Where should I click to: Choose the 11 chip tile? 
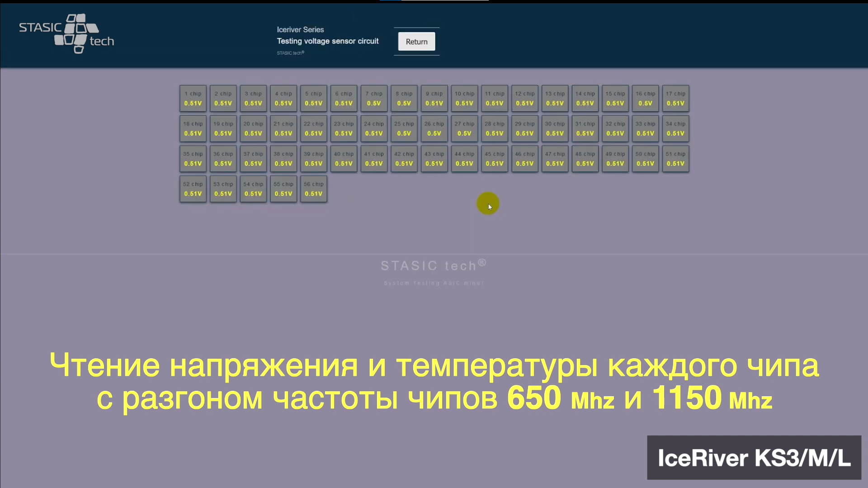click(495, 99)
